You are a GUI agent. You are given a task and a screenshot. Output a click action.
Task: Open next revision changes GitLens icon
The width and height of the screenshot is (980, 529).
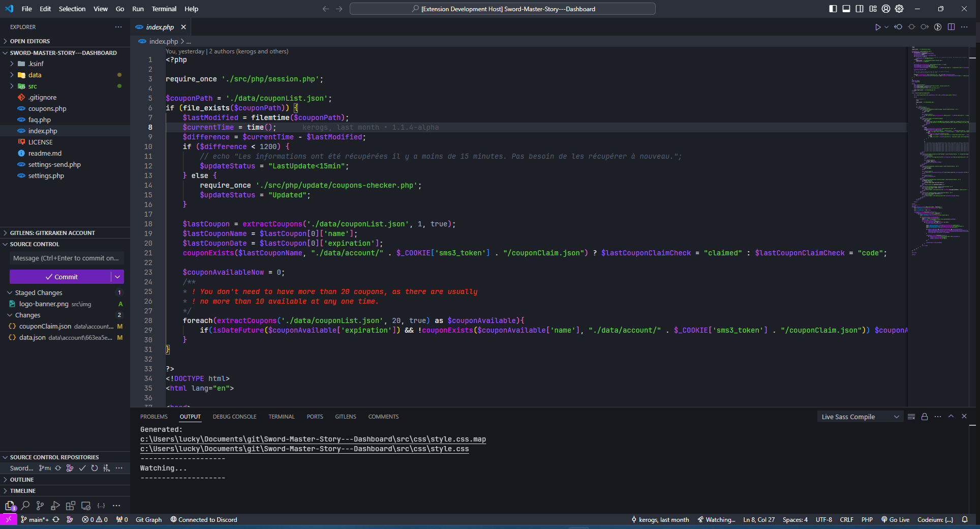925,27
